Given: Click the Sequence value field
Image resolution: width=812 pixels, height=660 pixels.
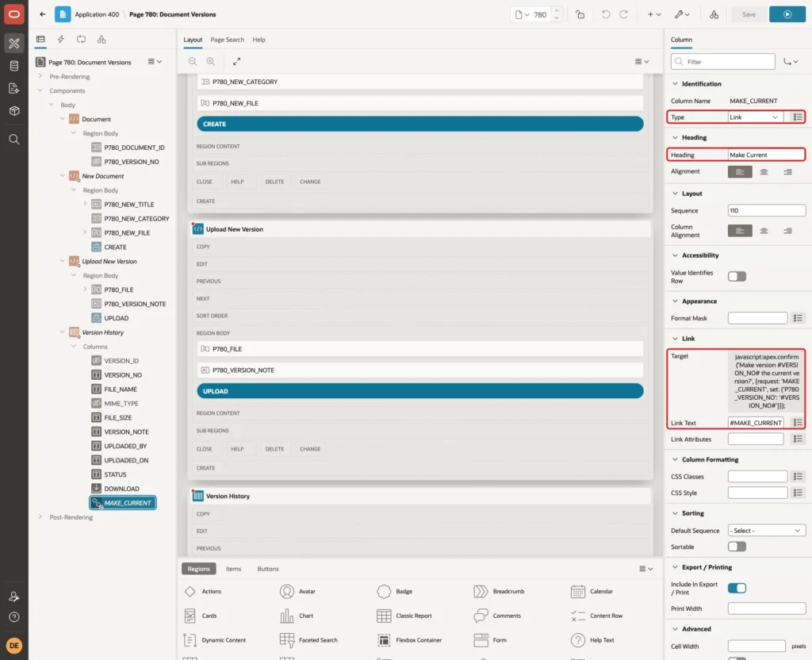Looking at the screenshot, I should click(x=767, y=210).
